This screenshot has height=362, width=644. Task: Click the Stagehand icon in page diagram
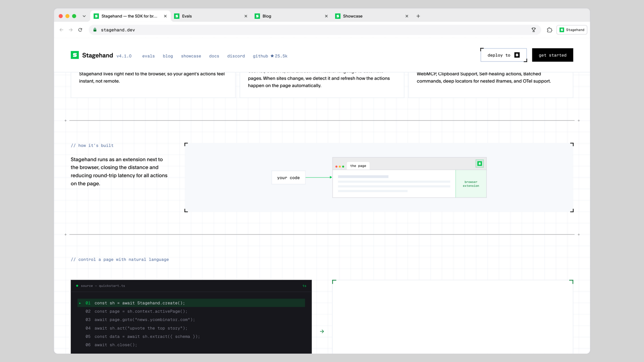[x=480, y=164]
